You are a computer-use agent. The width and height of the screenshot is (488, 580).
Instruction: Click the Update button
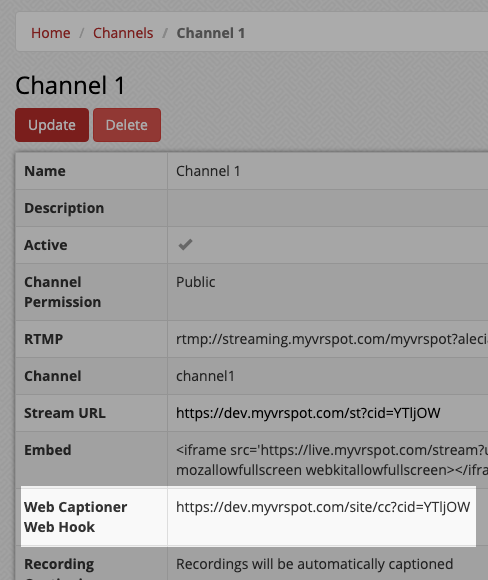pos(52,125)
